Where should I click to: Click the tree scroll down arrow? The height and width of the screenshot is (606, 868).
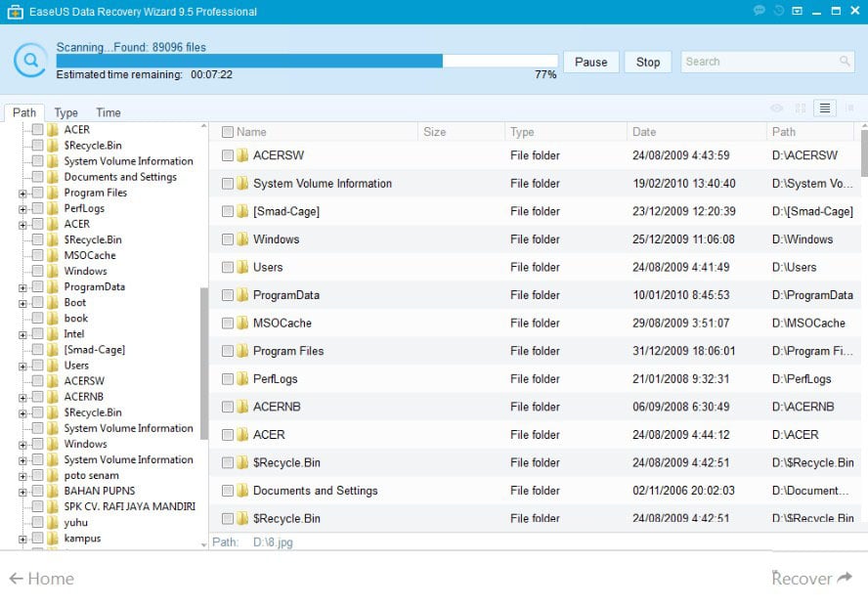(203, 544)
